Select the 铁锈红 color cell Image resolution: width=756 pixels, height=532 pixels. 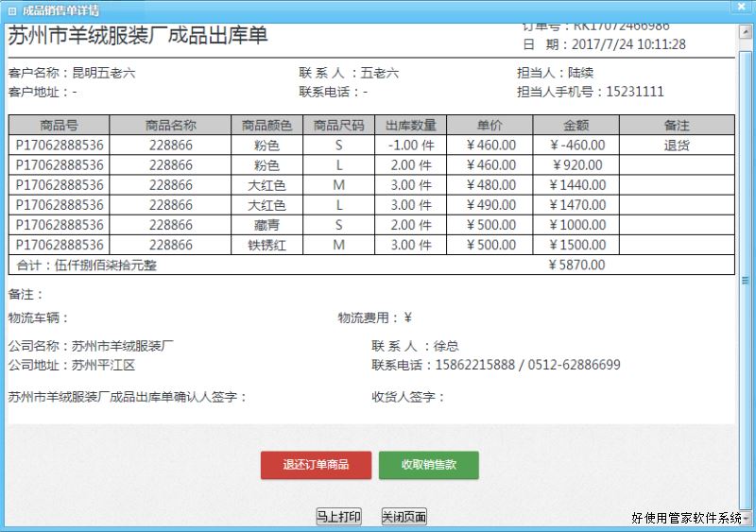[266, 246]
